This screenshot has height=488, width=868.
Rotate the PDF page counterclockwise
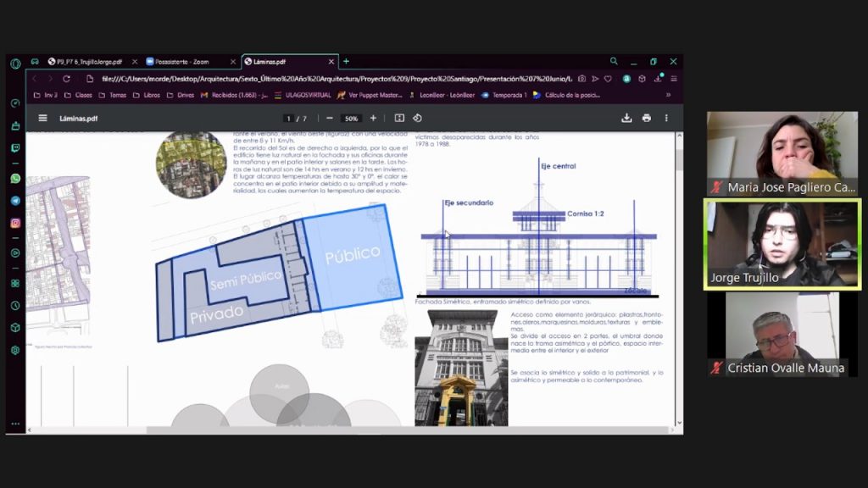[x=417, y=118]
